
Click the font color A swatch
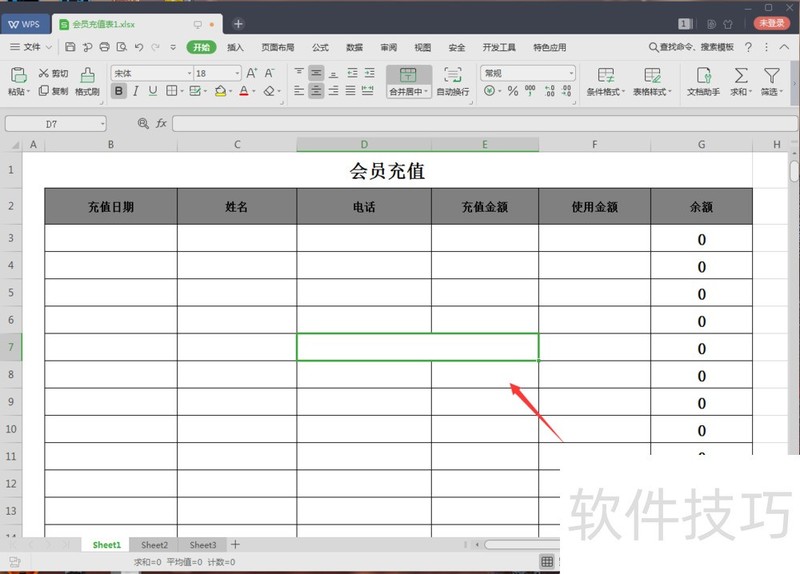243,91
